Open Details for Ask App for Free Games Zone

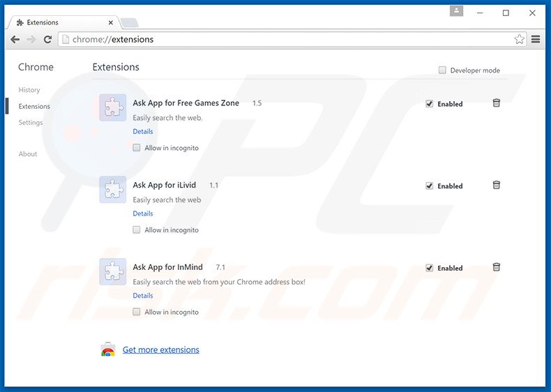click(x=143, y=131)
